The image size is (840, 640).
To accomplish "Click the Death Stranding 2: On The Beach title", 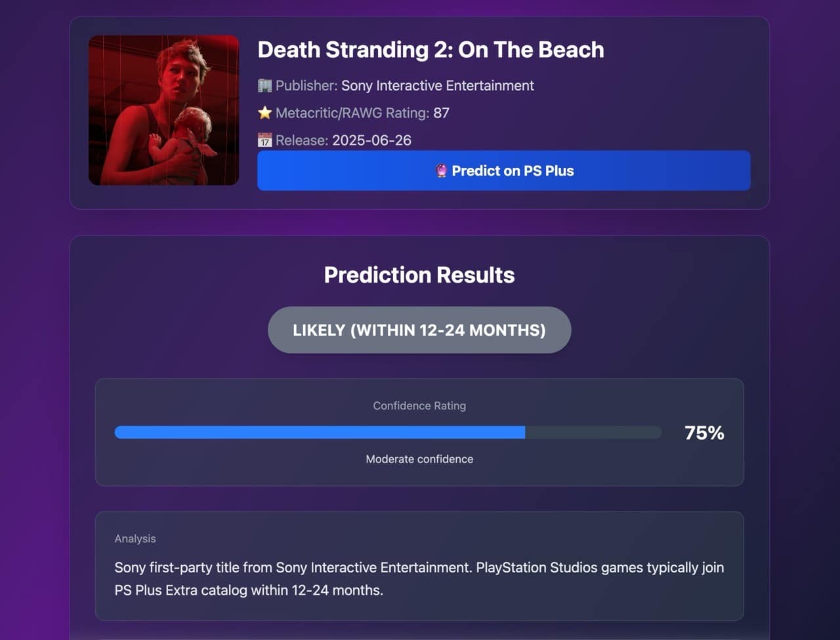I will pos(430,50).
